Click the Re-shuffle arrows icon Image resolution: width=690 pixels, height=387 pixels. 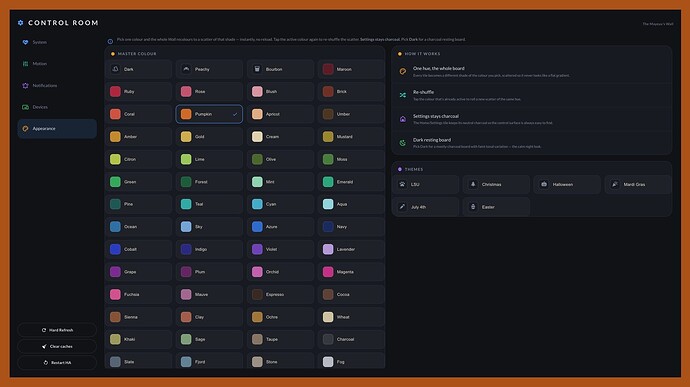[403, 95]
